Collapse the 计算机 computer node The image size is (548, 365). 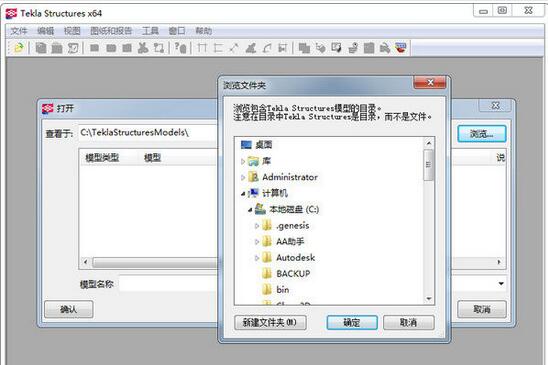243,193
